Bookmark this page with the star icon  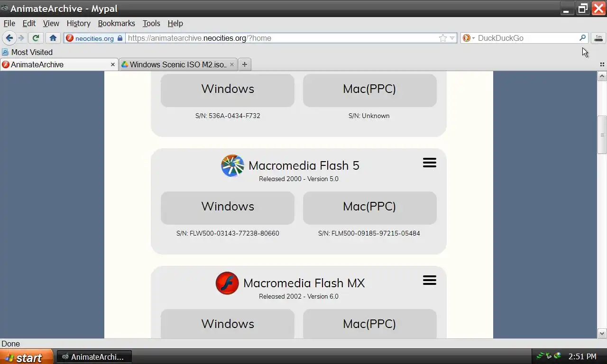coord(443,38)
